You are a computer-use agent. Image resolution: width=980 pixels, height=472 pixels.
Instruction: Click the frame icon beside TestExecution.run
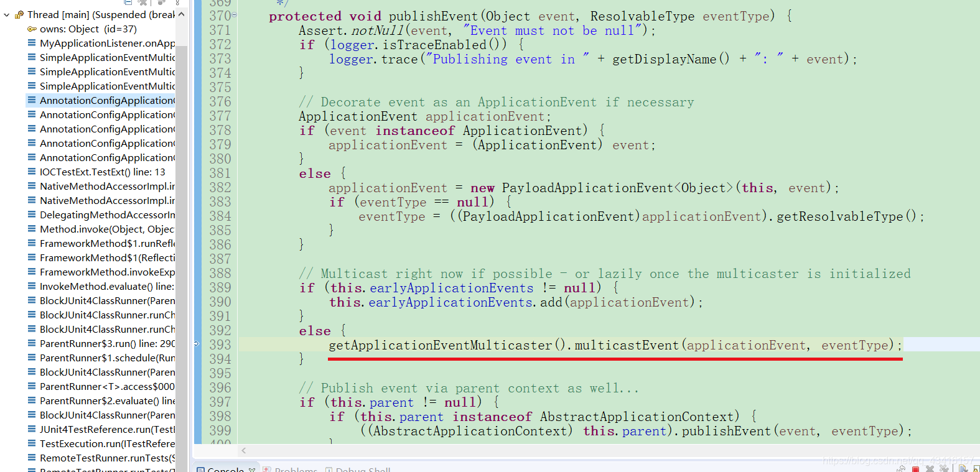32,443
